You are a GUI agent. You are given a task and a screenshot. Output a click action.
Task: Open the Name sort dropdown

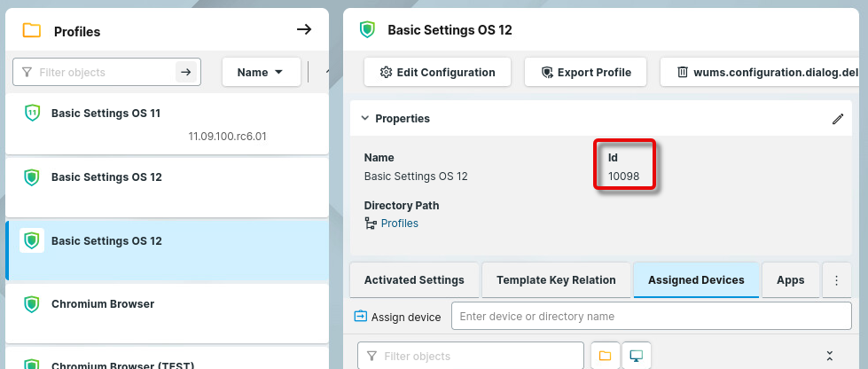tap(261, 73)
